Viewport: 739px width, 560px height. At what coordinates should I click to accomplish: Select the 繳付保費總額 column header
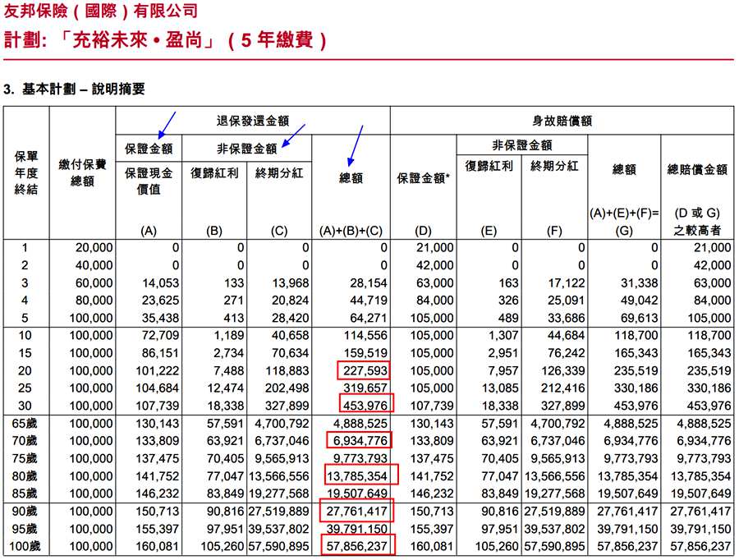pos(82,172)
